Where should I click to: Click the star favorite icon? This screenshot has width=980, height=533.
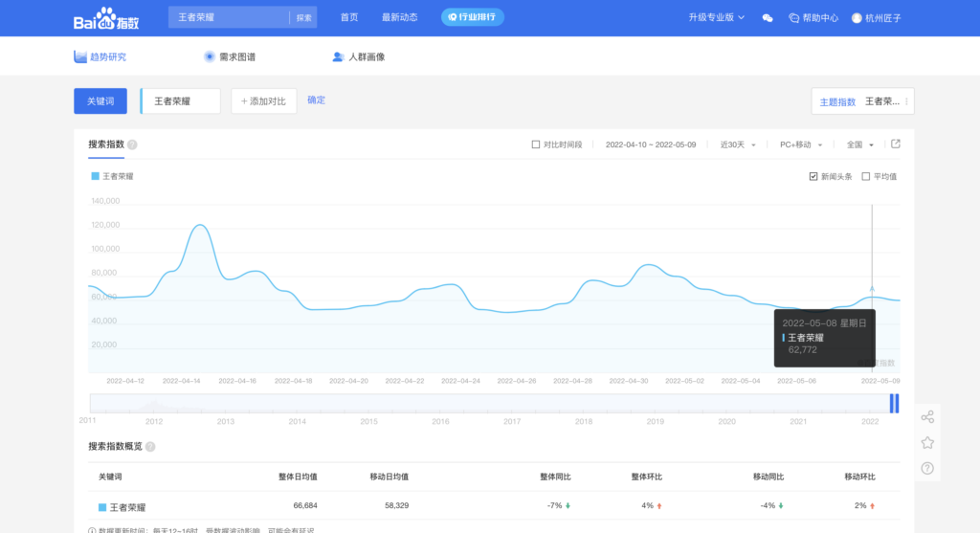pyautogui.click(x=927, y=442)
